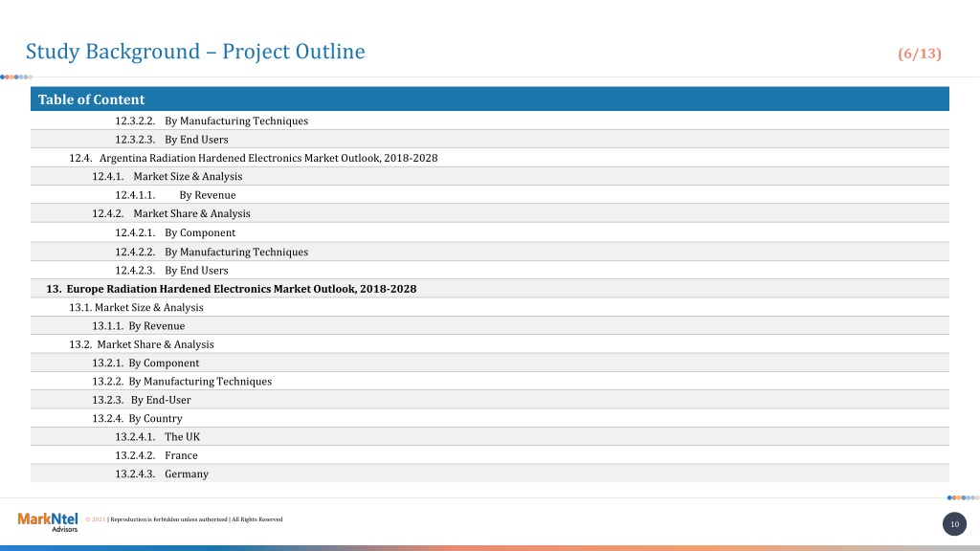980x551 pixels.
Task: Select row '12.4.2. Market Share & Analysis'
Action: 490,213
